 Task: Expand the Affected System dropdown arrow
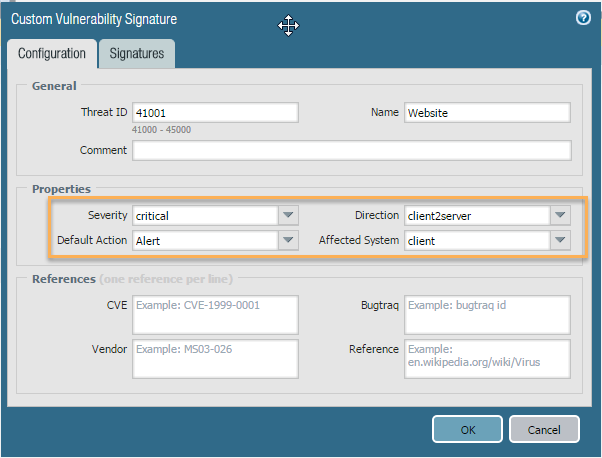[x=559, y=240]
